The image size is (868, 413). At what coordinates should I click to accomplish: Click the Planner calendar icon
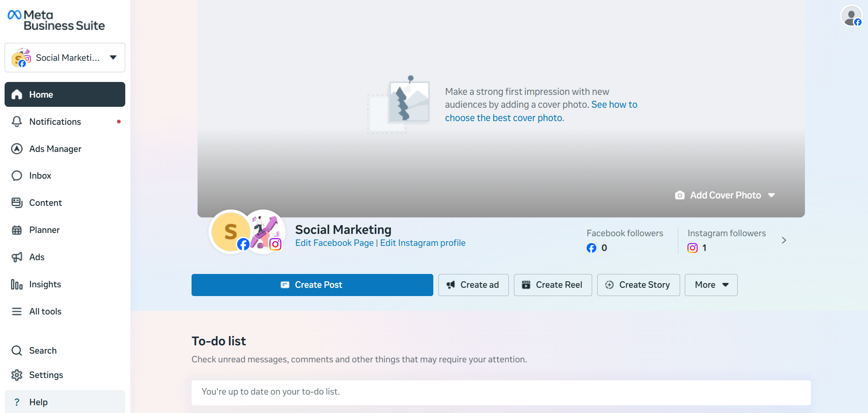[x=17, y=230]
